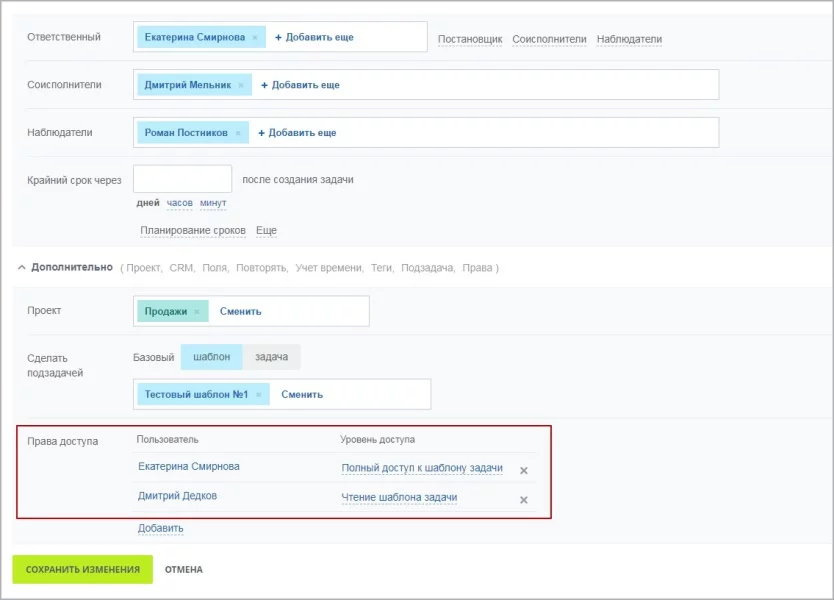This screenshot has width=834, height=600.
Task: Remove the Продажи project tag
Action: [197, 312]
